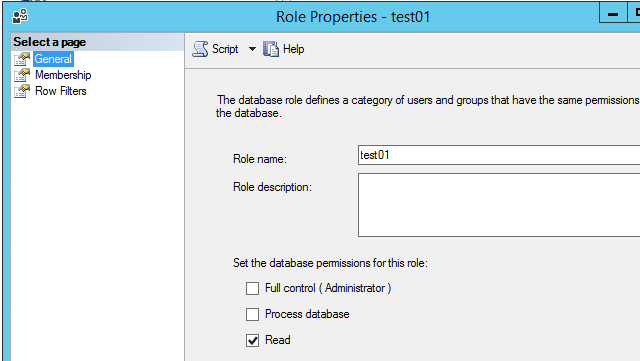Click the General page icon

[x=22, y=59]
